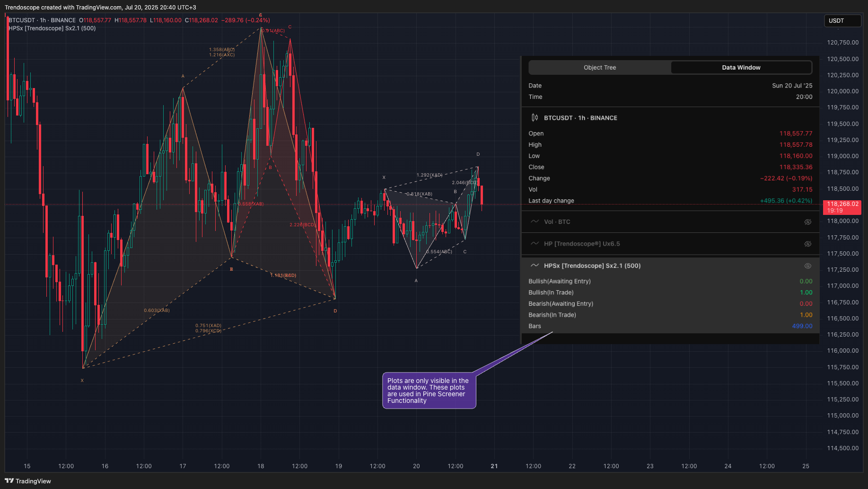Click the 0.554(ABC) ratio label

[439, 252]
